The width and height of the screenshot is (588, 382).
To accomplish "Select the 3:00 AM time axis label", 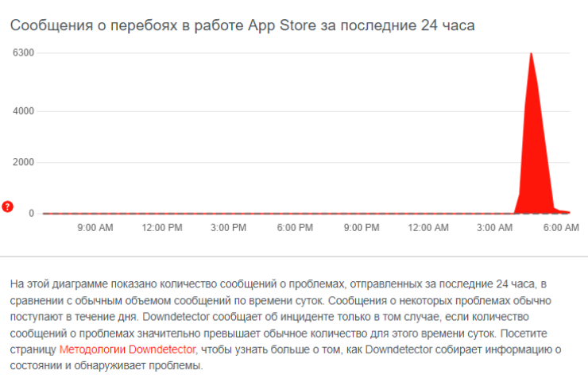I will click(x=496, y=229).
